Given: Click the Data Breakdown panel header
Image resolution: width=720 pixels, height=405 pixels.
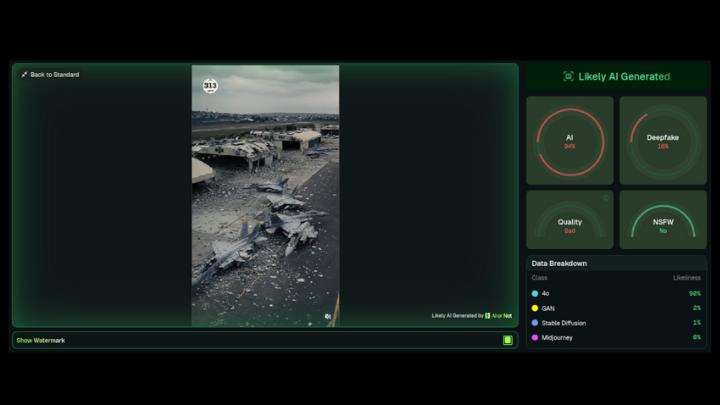Looking at the screenshot, I should pos(559,263).
